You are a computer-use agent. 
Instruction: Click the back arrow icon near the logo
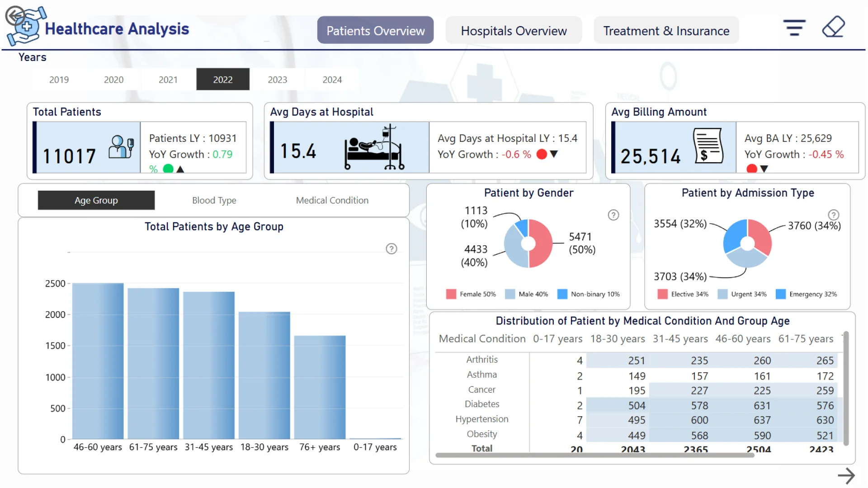click(15, 16)
